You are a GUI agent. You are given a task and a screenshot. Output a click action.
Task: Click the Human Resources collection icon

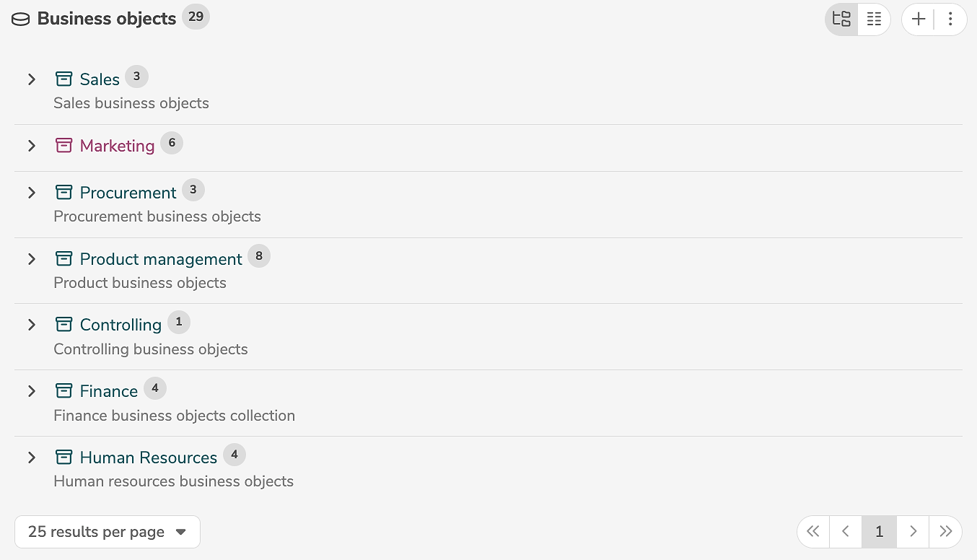[x=64, y=458]
